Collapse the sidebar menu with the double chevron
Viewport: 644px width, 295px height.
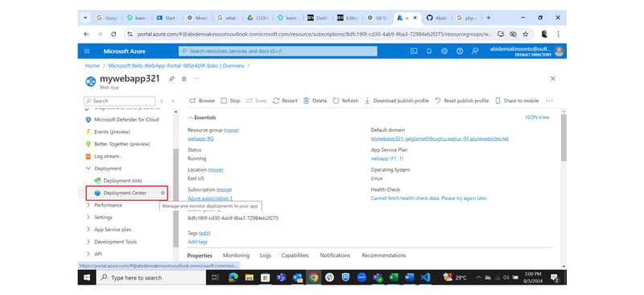[x=173, y=101]
